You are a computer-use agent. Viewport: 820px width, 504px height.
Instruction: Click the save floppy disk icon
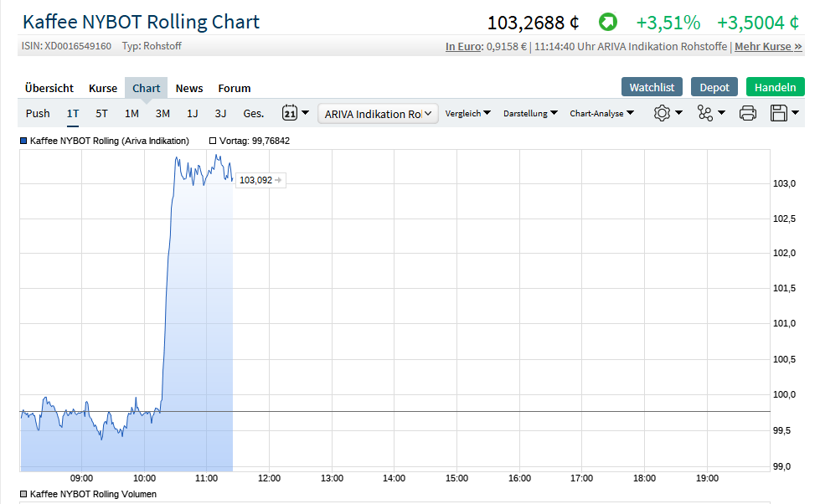pyautogui.click(x=779, y=113)
